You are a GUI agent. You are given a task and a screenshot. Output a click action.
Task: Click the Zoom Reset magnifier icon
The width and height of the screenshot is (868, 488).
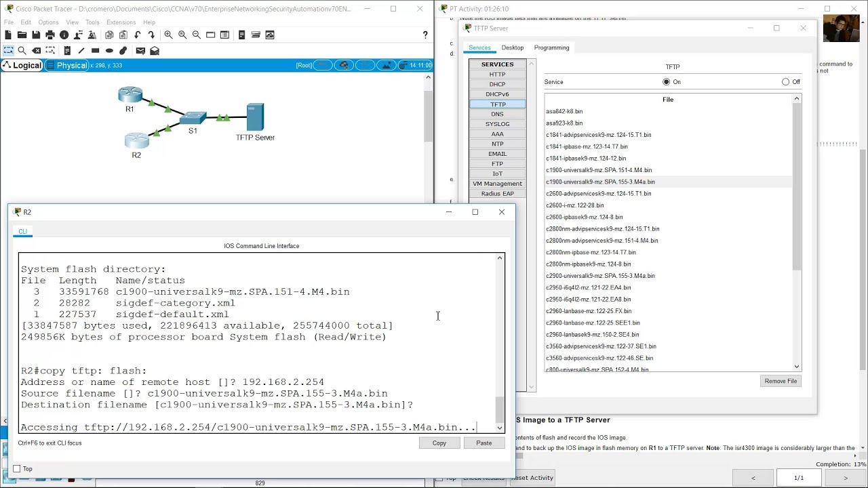click(182, 35)
